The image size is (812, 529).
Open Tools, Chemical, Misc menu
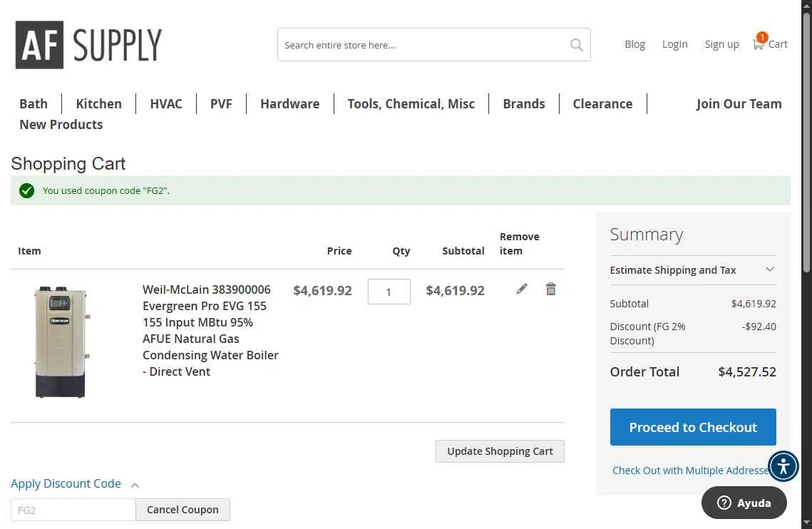pyautogui.click(x=411, y=103)
